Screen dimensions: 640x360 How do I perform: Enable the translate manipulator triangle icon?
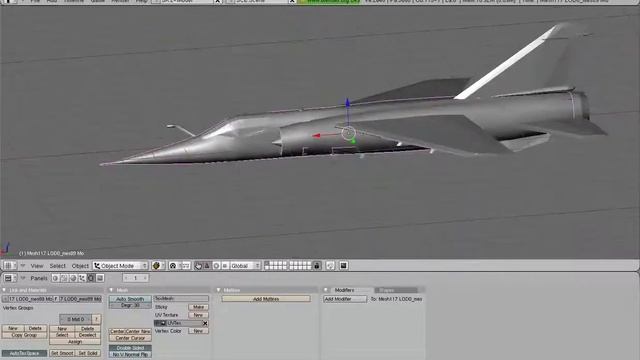(x=207, y=266)
